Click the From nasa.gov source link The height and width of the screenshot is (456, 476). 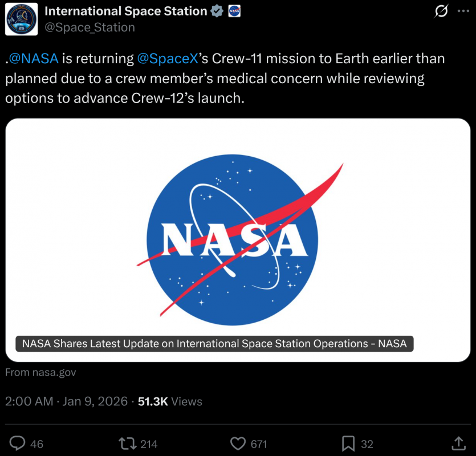coord(40,372)
